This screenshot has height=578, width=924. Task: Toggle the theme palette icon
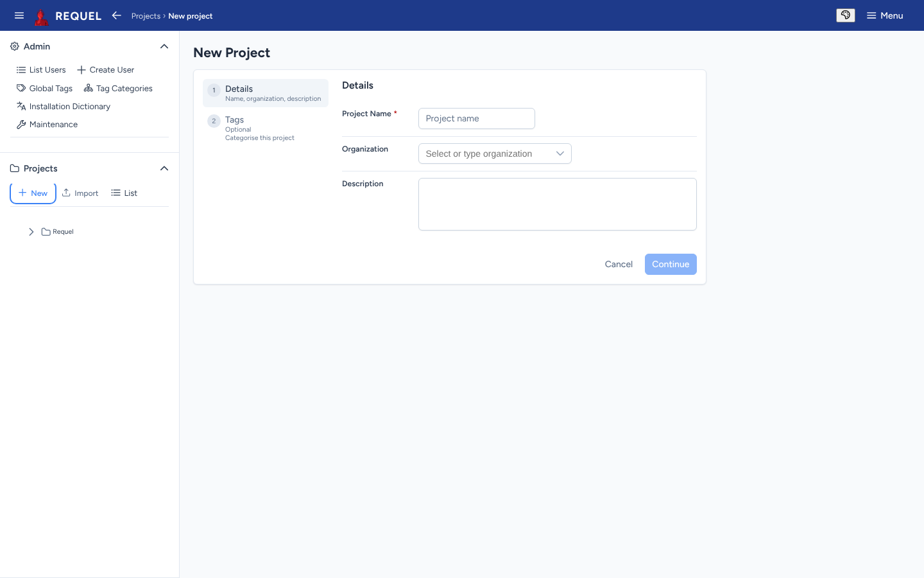pyautogui.click(x=846, y=15)
